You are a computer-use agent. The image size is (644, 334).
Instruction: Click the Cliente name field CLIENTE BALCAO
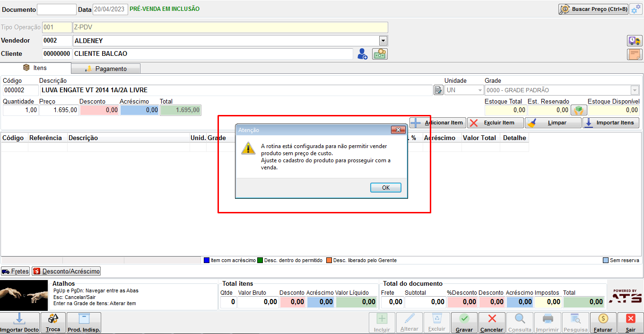[213, 54]
